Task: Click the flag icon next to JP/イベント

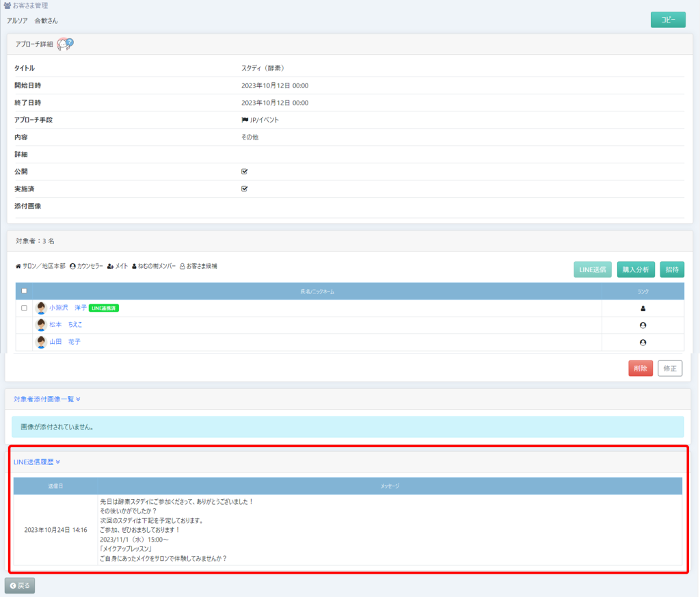Action: tap(245, 120)
